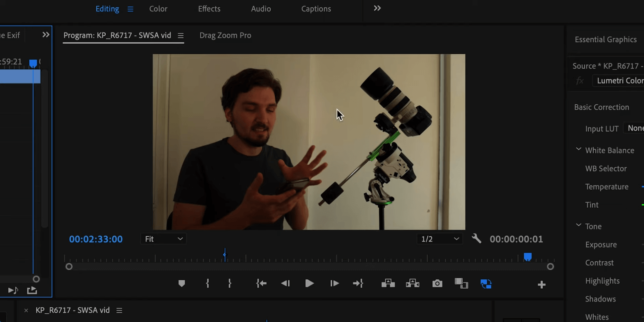Click the Mark Out icon

coord(230,283)
